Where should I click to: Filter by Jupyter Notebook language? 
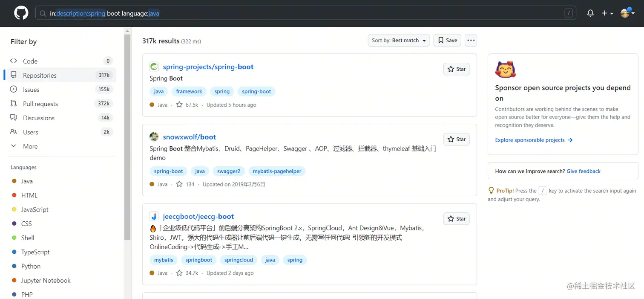[46, 280]
